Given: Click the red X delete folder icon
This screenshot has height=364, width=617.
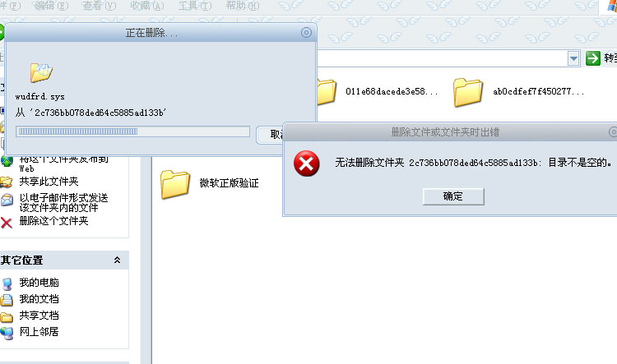Looking at the screenshot, I should point(7,223).
